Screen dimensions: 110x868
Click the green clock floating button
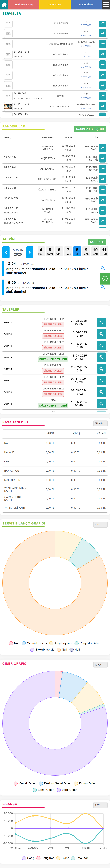105,279
